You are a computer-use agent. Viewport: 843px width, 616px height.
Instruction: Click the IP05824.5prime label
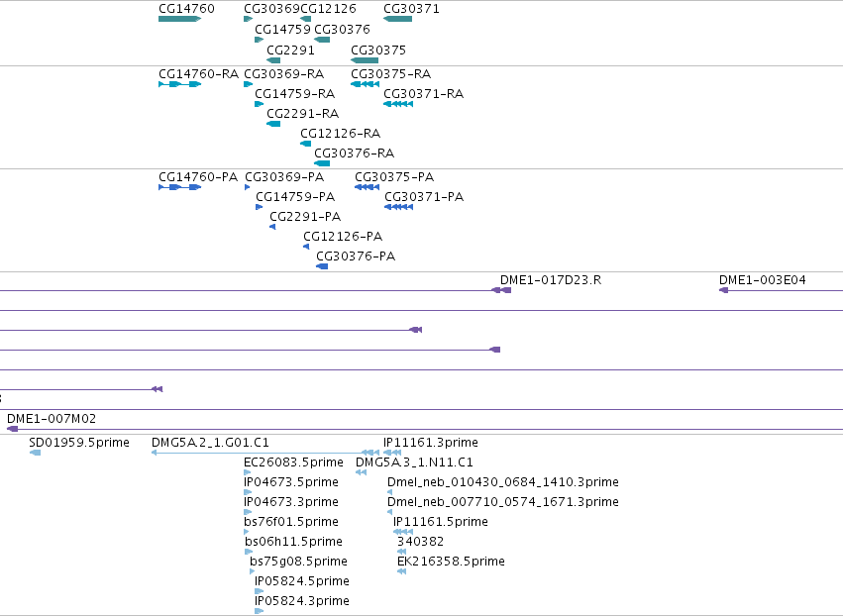point(302,581)
